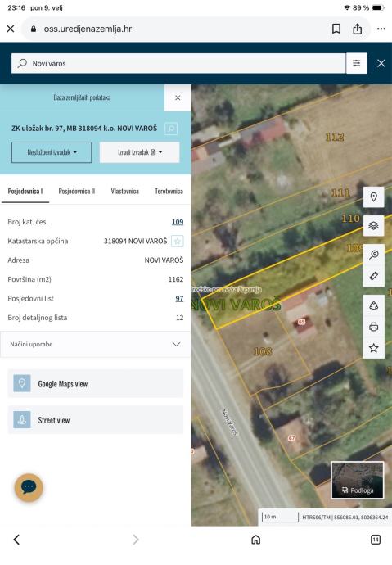Viewport: 392px width, 565px height.
Task: Click the locate-search magnifier map tool
Action: [374, 255]
